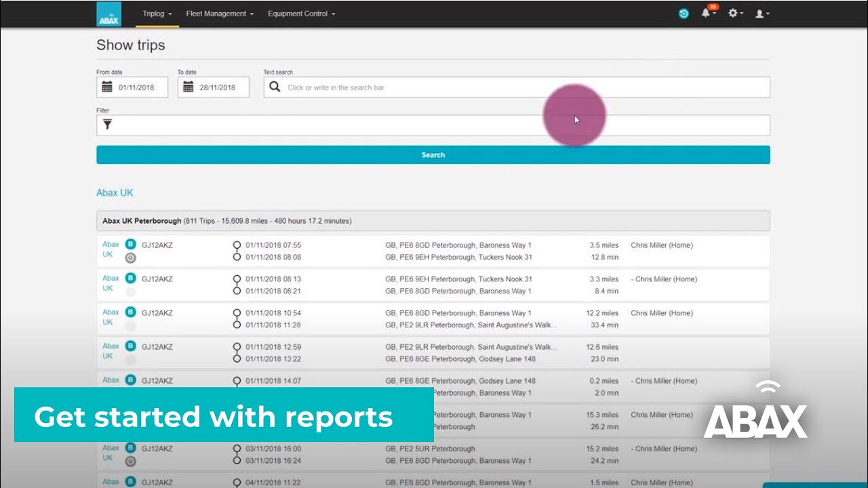
Task: Click Chris Miller (Home) on the 10:54 trip
Action: pos(662,313)
